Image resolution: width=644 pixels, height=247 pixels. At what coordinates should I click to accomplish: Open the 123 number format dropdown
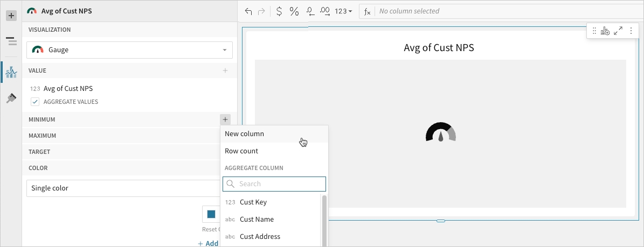click(343, 11)
